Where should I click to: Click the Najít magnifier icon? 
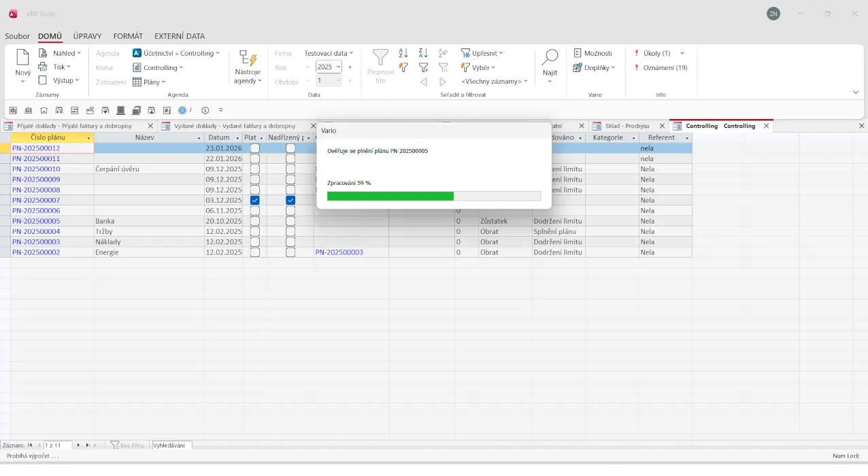pos(550,58)
